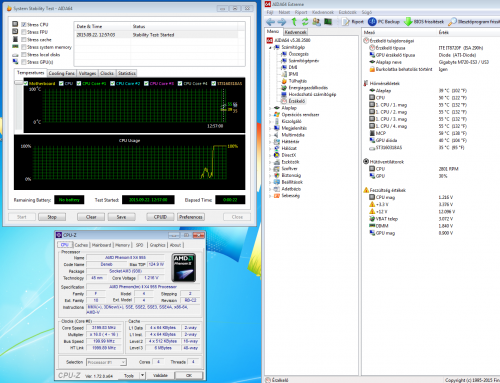Viewport: 500px width, 383px height.
Task: Toggle Stress CPU checkbox
Action: click(24, 25)
